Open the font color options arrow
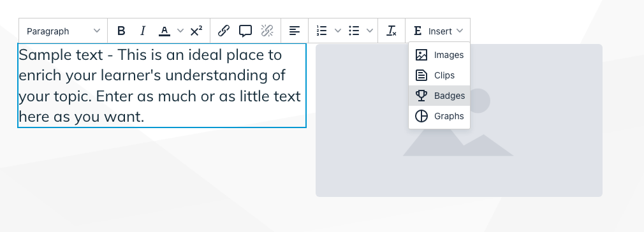644x232 pixels. tap(180, 31)
